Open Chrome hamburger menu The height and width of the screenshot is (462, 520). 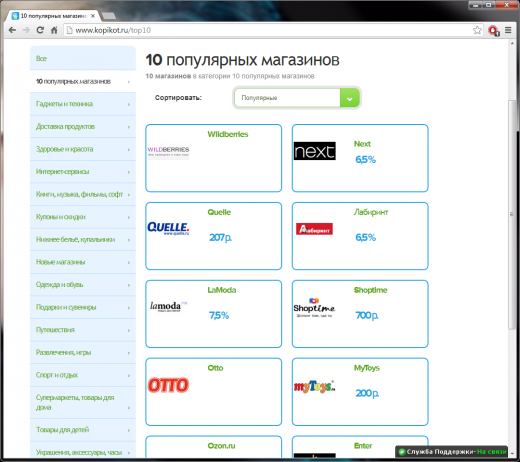508,30
